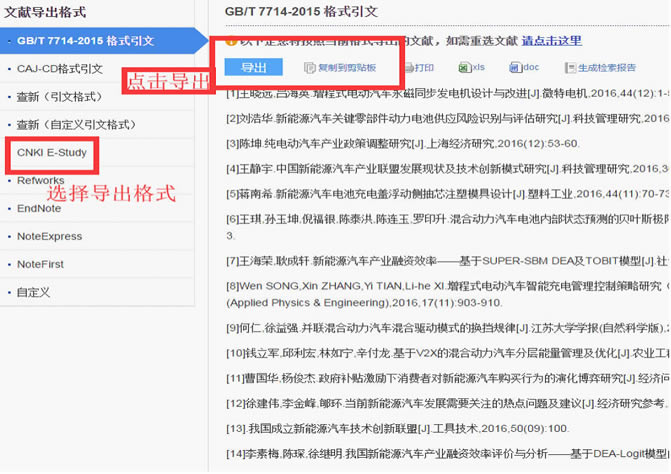This screenshot has width=671, height=474.
Task: Click the printer icon
Action: click(409, 68)
